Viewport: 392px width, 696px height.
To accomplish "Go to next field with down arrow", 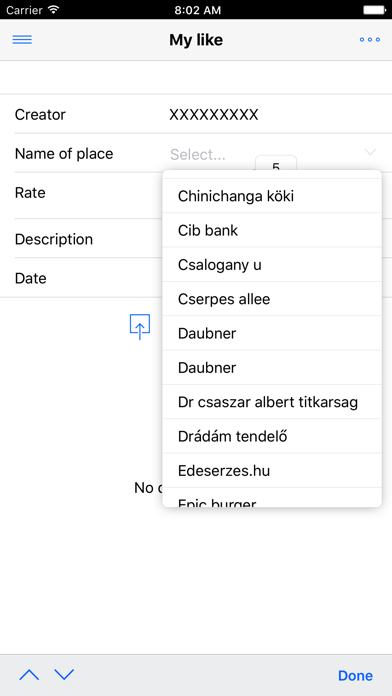I will 64,675.
